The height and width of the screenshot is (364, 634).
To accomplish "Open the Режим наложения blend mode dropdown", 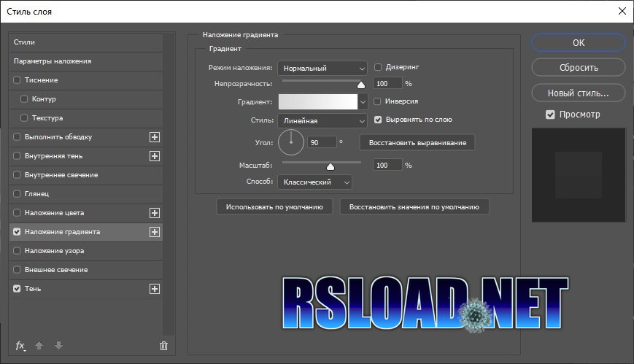I will tap(322, 69).
